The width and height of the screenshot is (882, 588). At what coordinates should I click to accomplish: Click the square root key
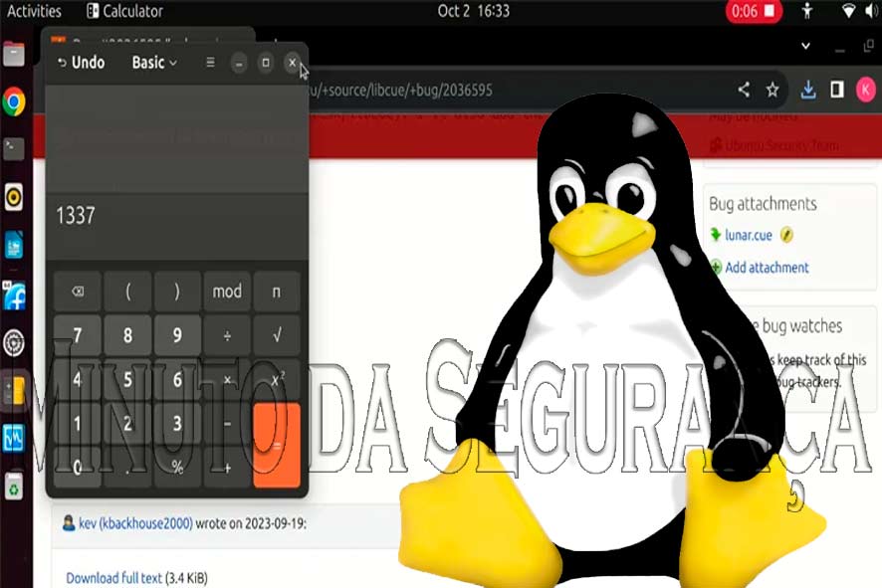pos(276,335)
